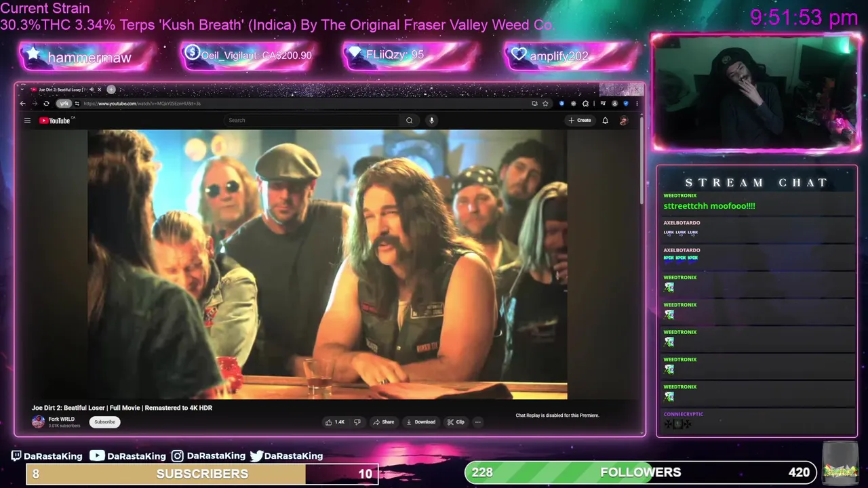Click the webcam overlay thumbnail

pyautogui.click(x=755, y=92)
